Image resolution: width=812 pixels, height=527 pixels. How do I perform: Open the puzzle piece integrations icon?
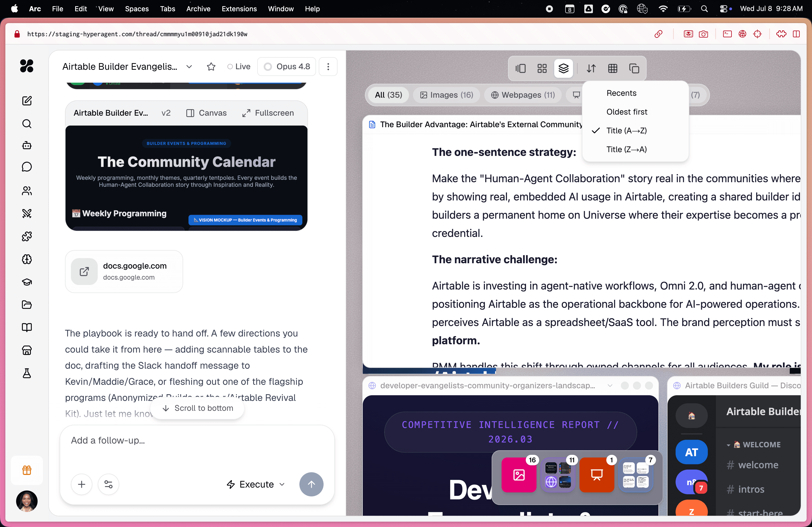click(27, 236)
